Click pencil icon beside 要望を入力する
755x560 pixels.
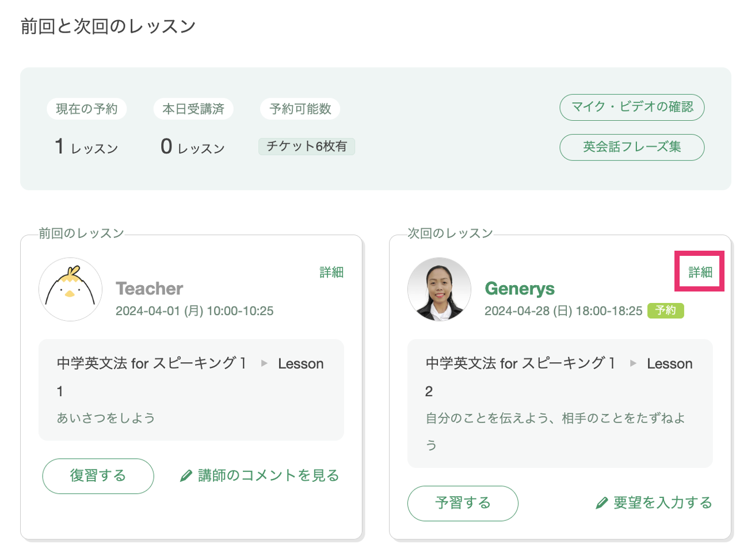601,504
